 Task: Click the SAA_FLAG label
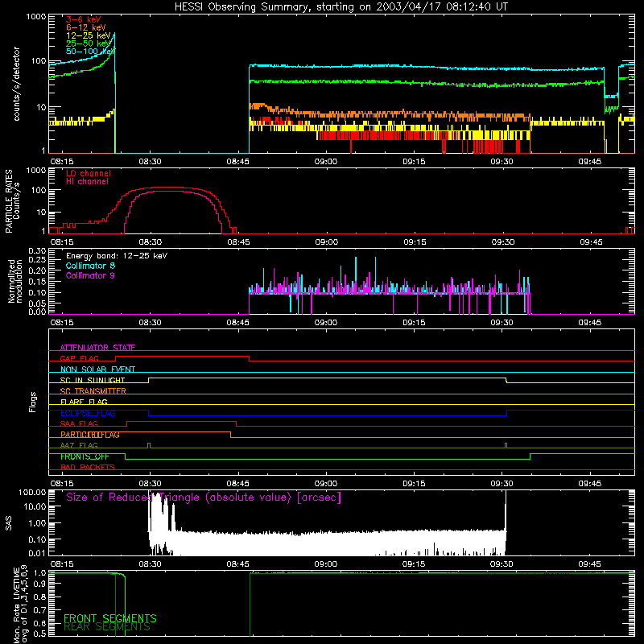79,423
